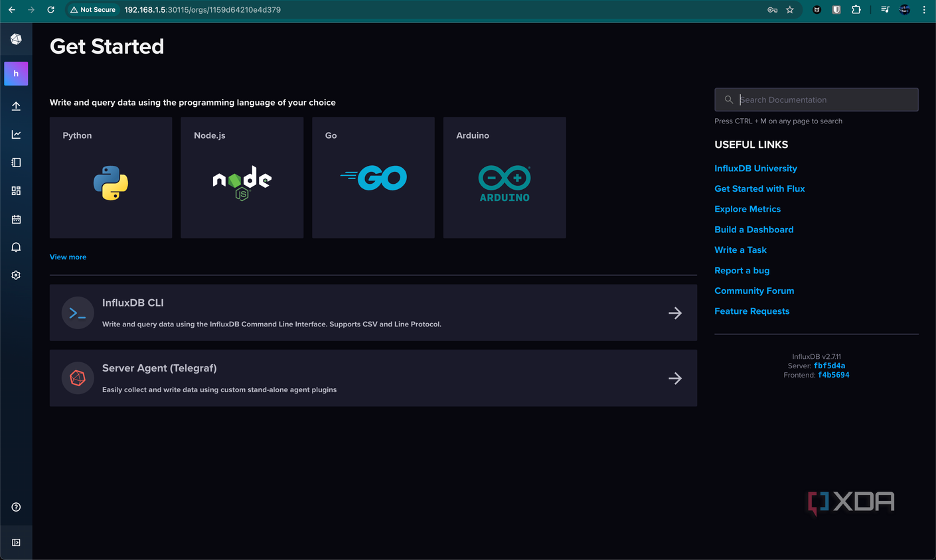Open the grey shield extension icon
This screenshot has height=560, width=936.
pyautogui.click(x=836, y=10)
